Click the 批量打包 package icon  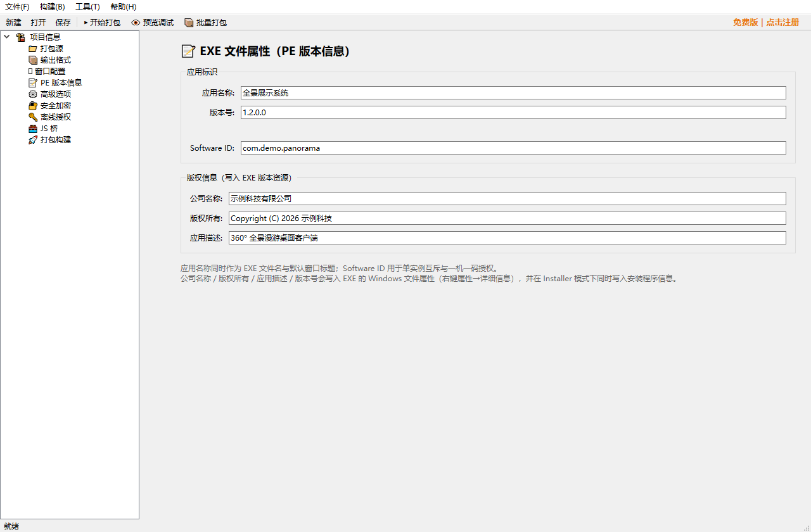pos(189,22)
